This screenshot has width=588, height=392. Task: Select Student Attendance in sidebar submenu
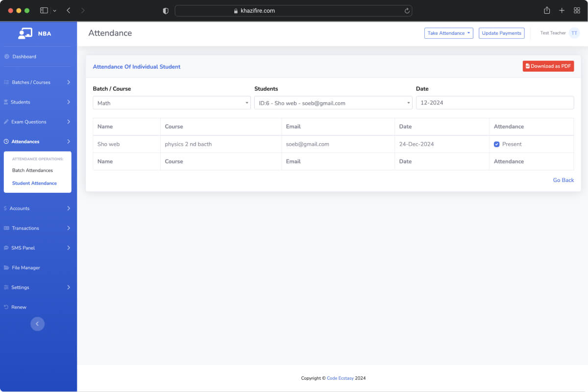pos(34,183)
